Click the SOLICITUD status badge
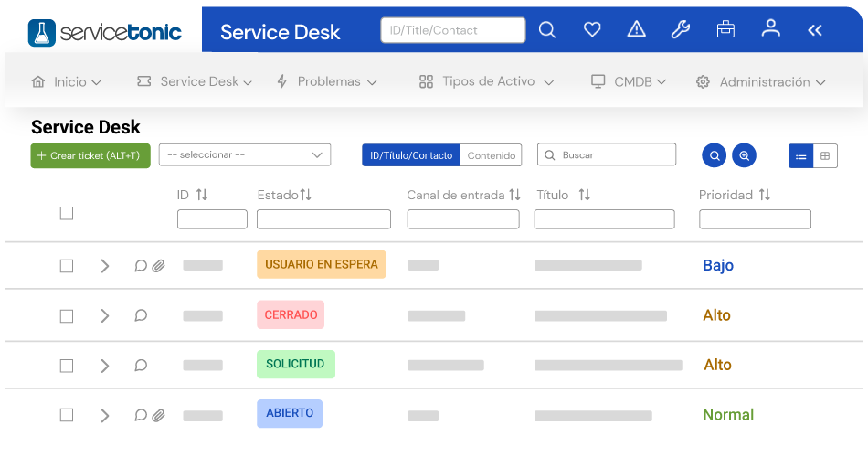The image size is (868, 457). pos(296,364)
